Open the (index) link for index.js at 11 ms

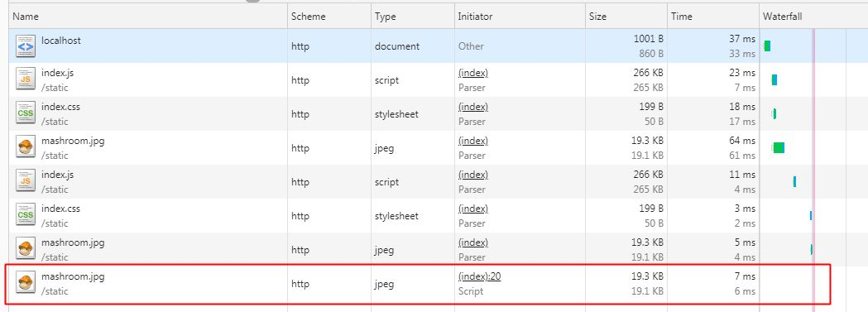pos(473,175)
